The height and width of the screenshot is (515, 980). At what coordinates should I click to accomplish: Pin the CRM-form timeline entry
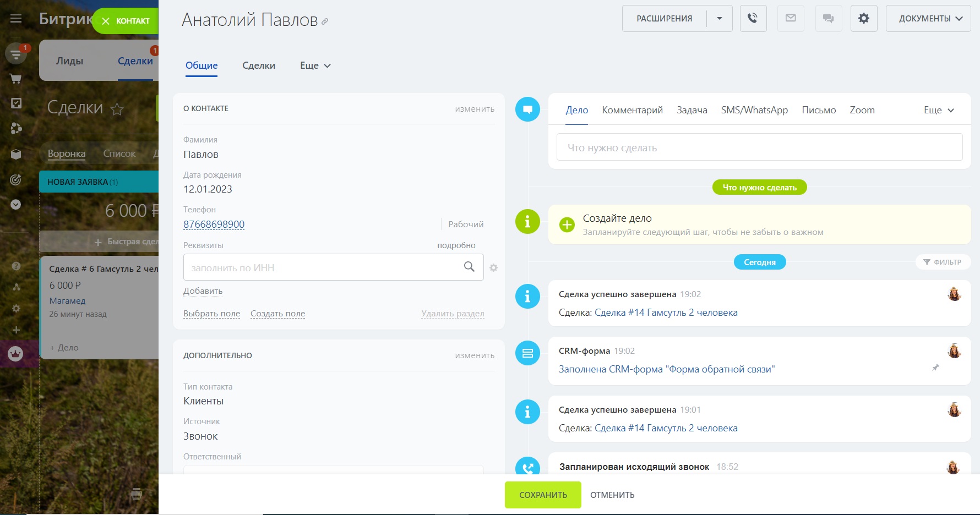point(935,368)
